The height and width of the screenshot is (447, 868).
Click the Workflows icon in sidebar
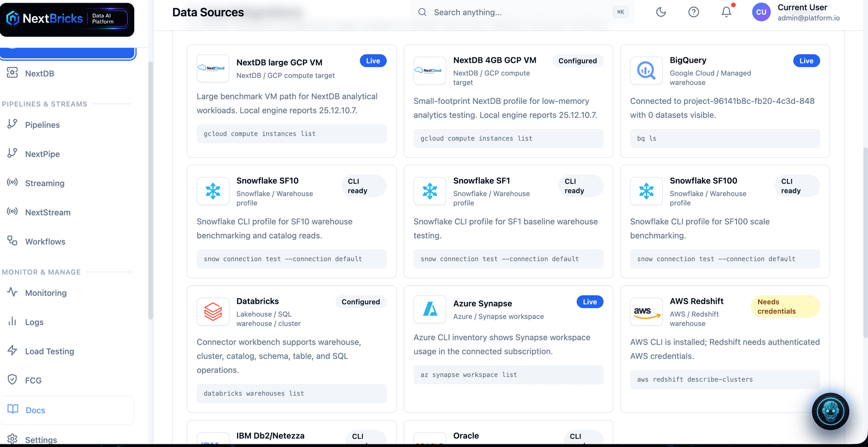(x=12, y=240)
